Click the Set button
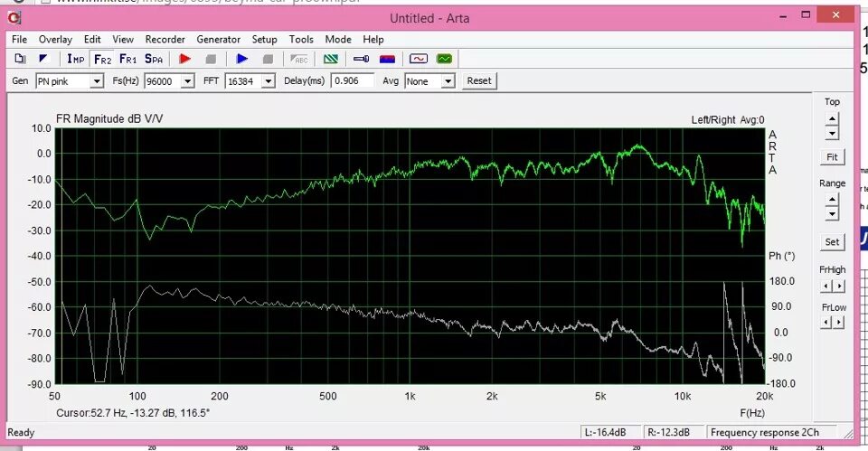The height and width of the screenshot is (451, 868). [832, 242]
